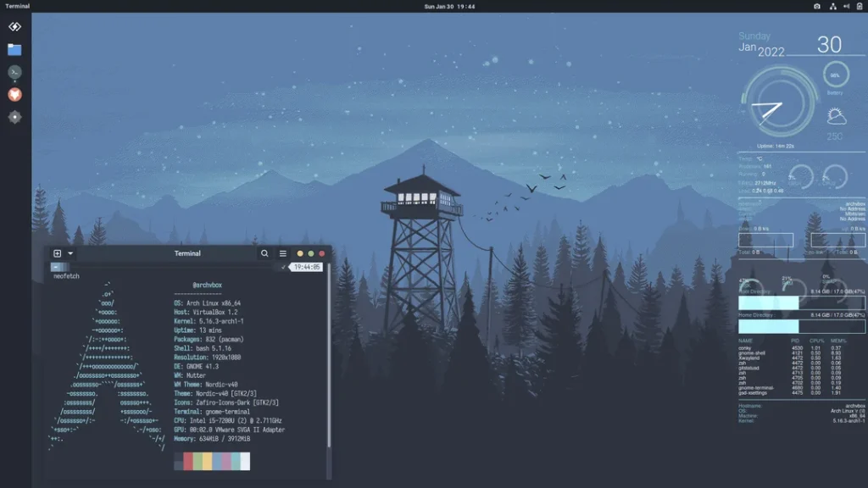Viewport: 868px width, 488px height.
Task: Activate search in the Terminal header
Action: coord(264,253)
